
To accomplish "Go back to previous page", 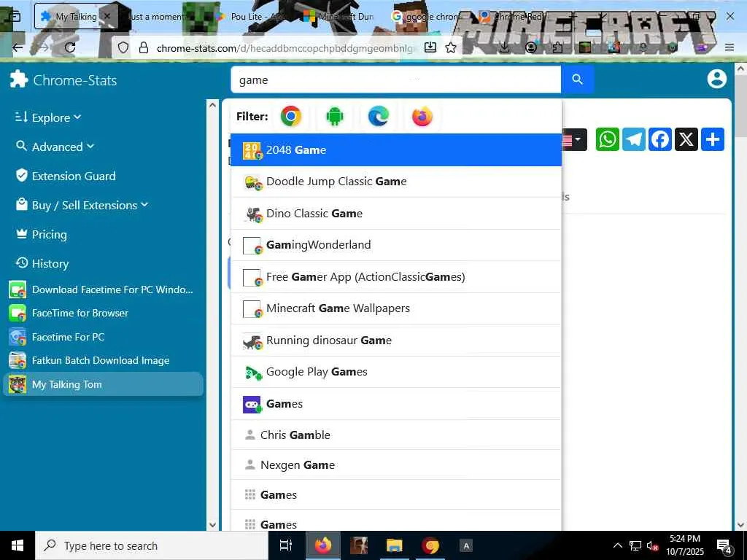I will 18,47.
